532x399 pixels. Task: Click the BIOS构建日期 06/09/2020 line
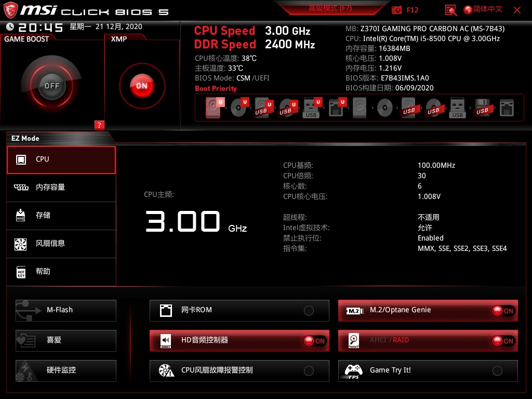pos(390,88)
